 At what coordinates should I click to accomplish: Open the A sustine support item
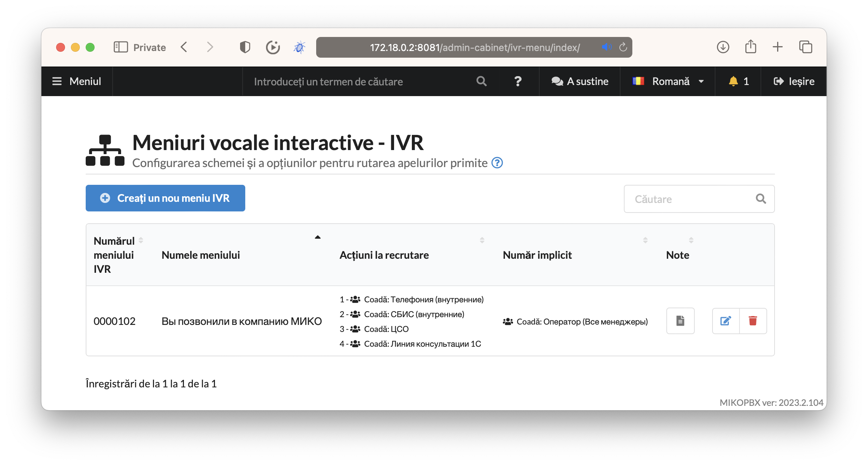coord(580,81)
